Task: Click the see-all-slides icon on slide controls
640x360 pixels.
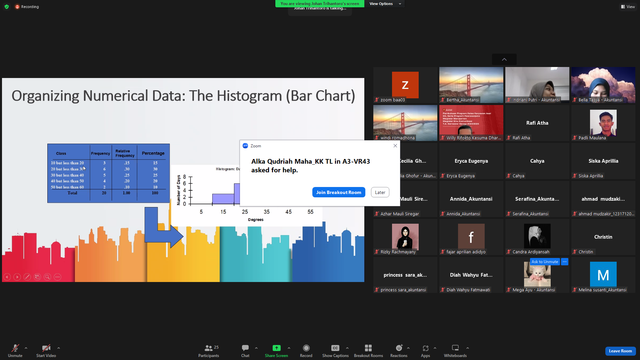Action: [x=37, y=277]
